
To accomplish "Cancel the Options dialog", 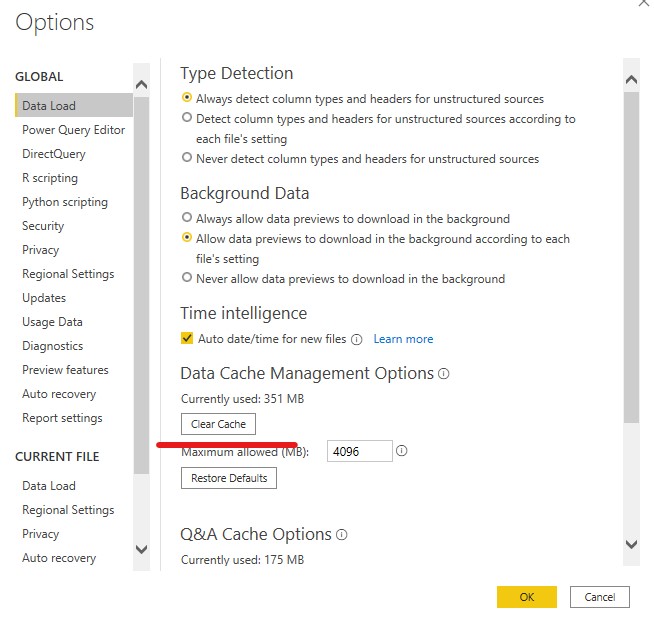I will pos(600,597).
